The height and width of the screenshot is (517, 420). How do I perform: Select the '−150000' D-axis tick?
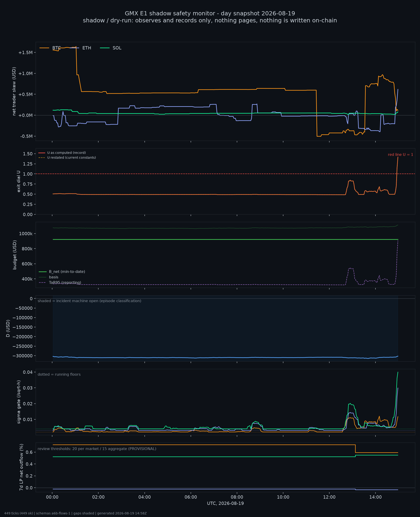[x=23, y=327]
